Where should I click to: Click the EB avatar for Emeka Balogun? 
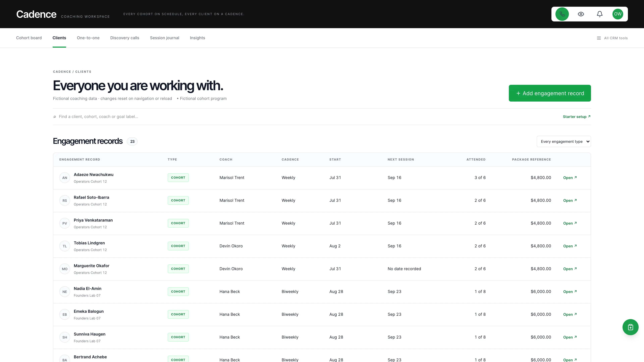click(65, 314)
